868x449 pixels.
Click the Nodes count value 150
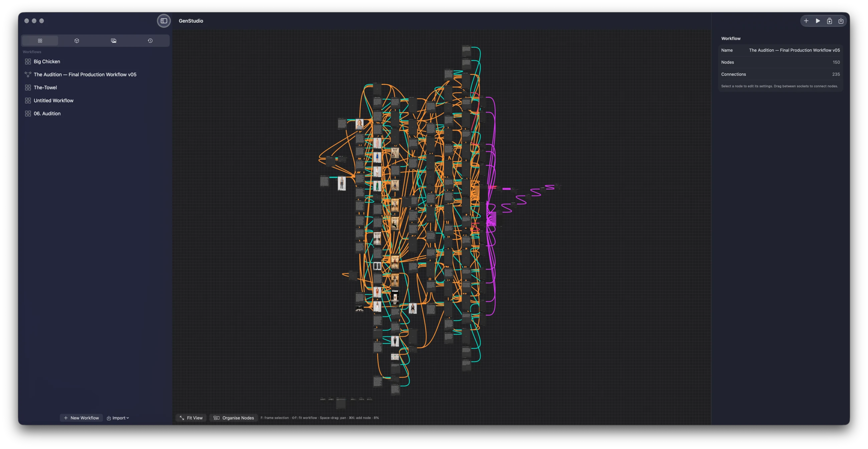point(836,62)
